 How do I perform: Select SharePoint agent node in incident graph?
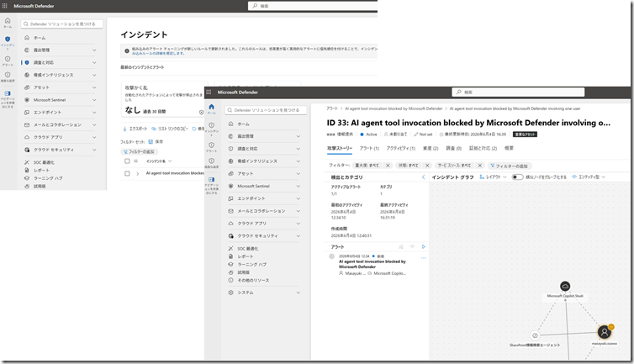pyautogui.click(x=535, y=335)
